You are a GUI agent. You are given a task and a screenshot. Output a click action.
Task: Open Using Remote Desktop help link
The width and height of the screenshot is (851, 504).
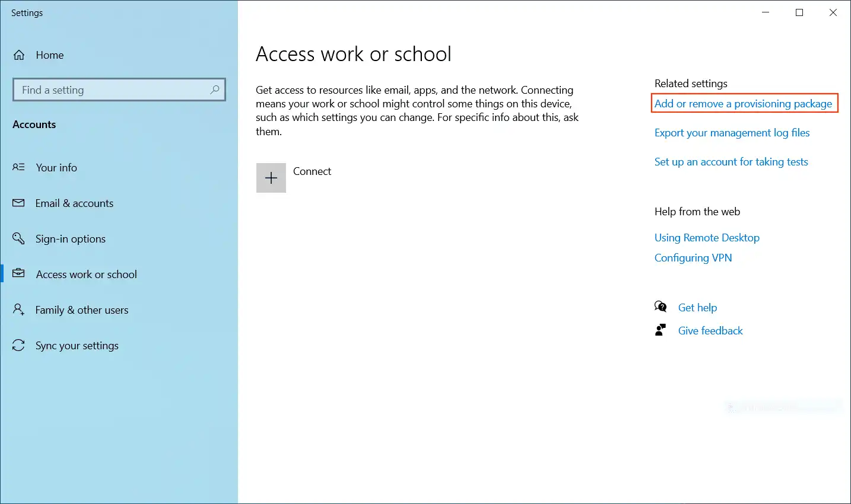707,238
